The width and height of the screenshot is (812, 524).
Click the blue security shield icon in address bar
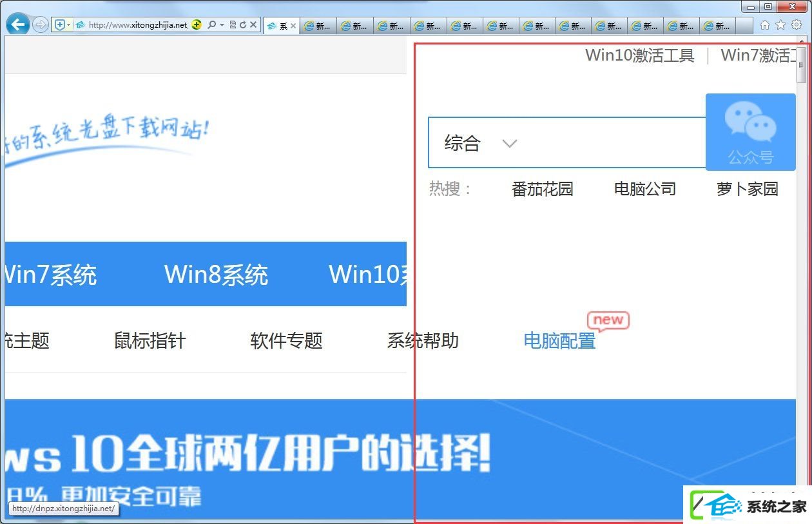tap(60, 24)
